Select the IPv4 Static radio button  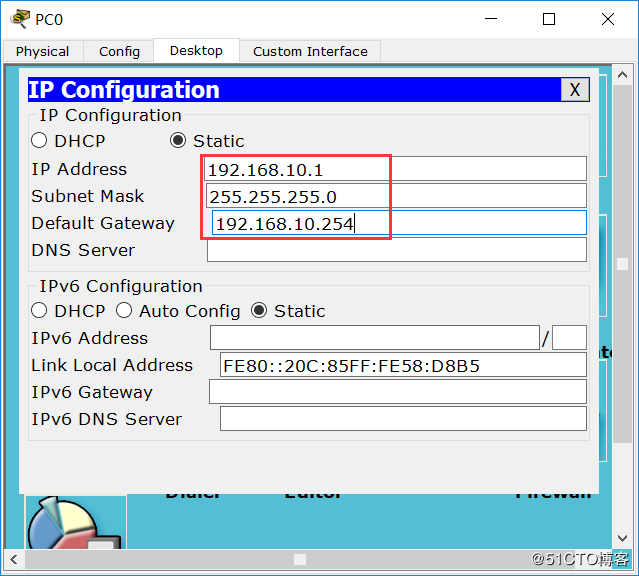point(178,141)
